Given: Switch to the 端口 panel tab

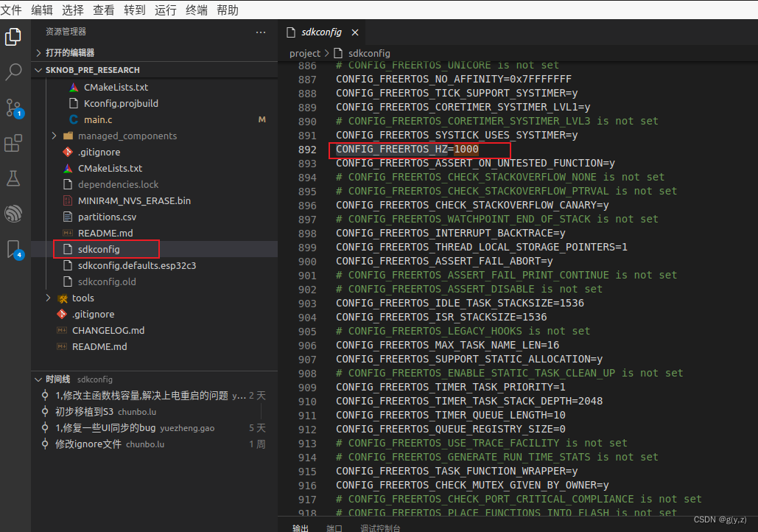Looking at the screenshot, I should (334, 527).
